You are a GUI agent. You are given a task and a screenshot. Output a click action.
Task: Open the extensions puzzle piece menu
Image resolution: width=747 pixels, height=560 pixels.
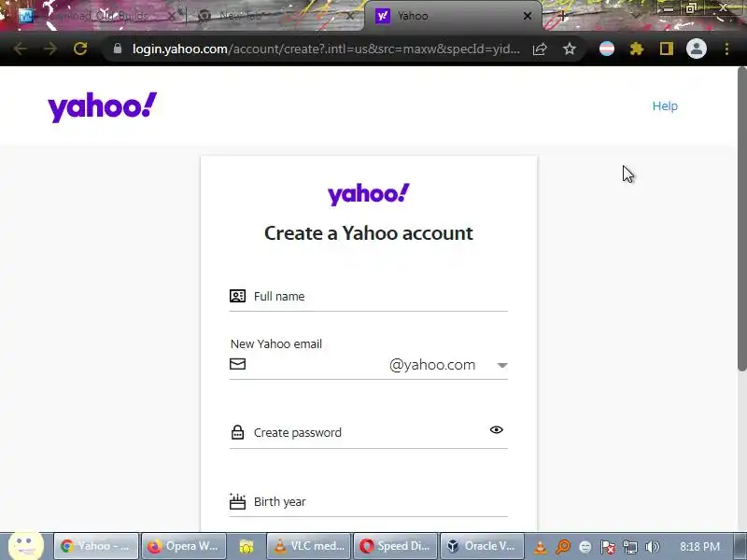coord(637,49)
